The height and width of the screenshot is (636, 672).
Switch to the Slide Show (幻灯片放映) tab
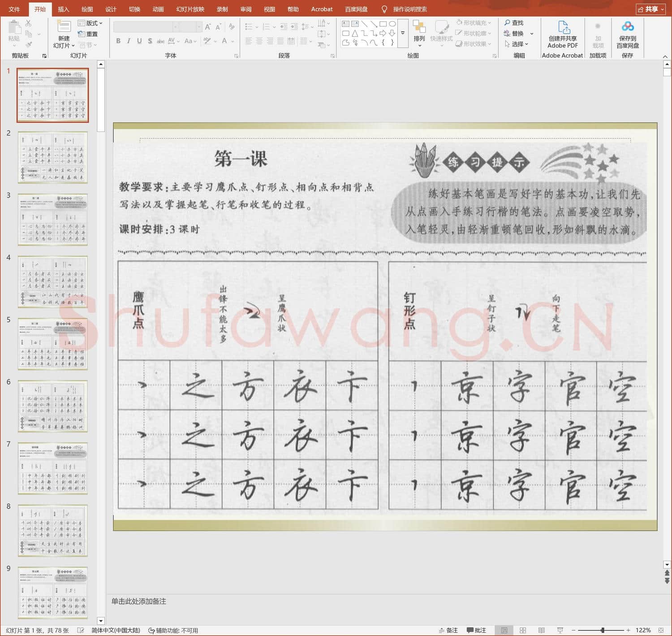coord(190,9)
